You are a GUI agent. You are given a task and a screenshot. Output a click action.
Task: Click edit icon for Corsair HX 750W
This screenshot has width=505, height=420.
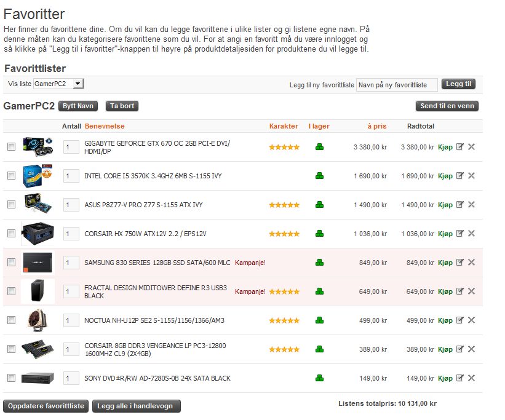460,234
